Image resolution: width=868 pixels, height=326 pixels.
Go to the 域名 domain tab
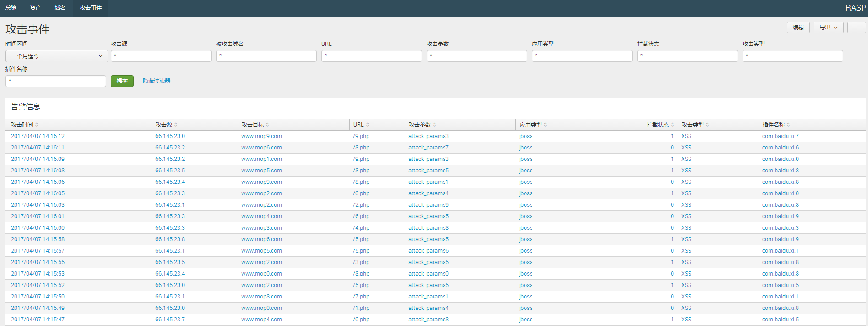pos(60,8)
